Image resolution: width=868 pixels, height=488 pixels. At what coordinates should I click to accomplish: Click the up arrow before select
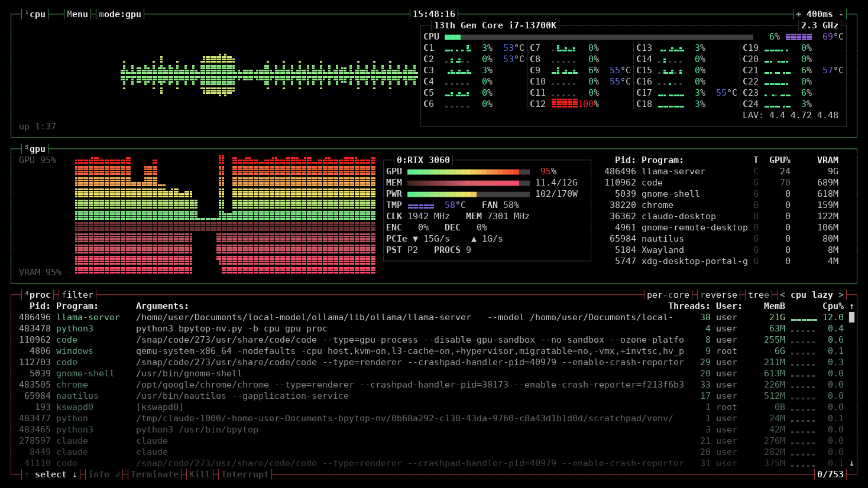click(27, 474)
